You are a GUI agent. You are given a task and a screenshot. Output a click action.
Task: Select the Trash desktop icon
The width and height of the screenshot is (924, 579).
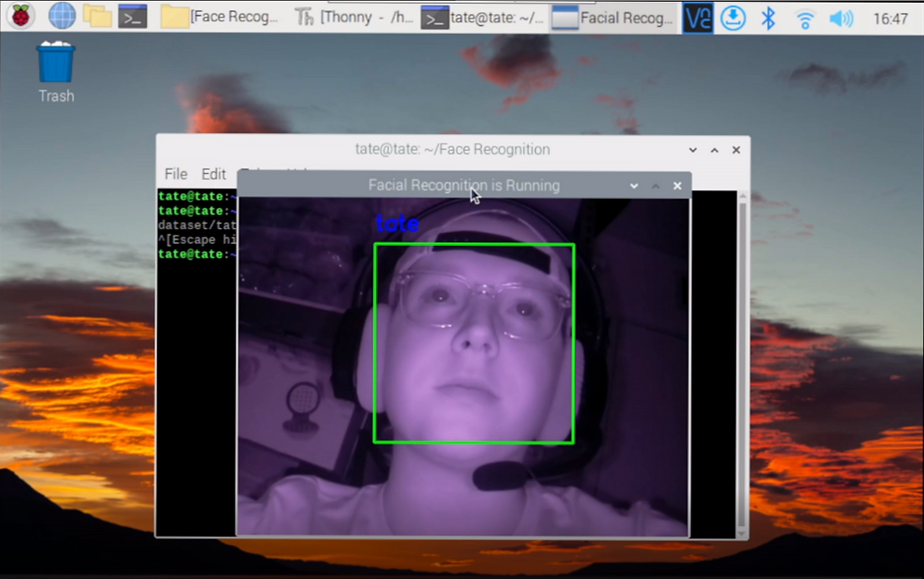point(56,73)
